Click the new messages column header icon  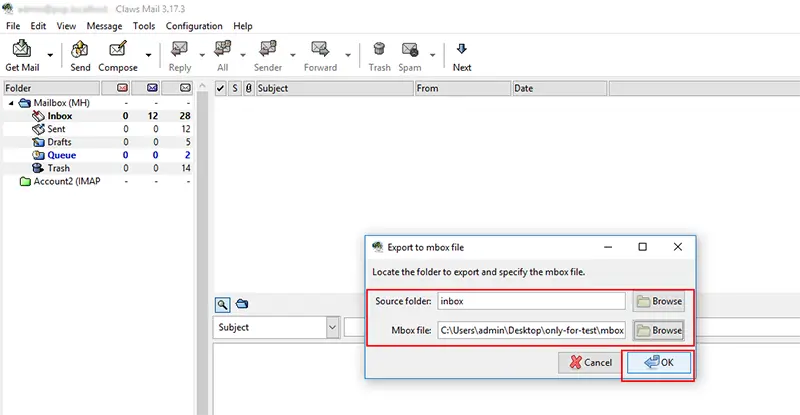coord(122,88)
